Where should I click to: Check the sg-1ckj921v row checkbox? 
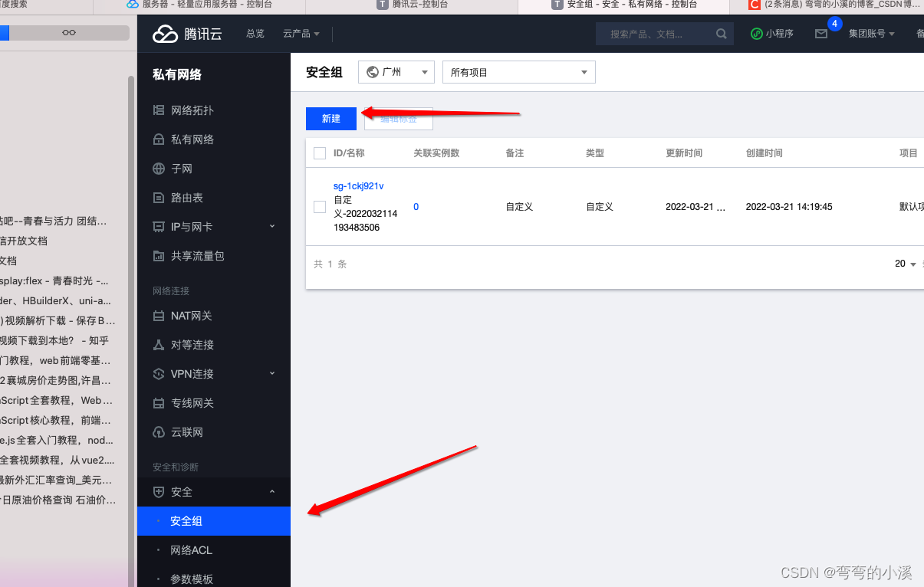pyautogui.click(x=320, y=206)
